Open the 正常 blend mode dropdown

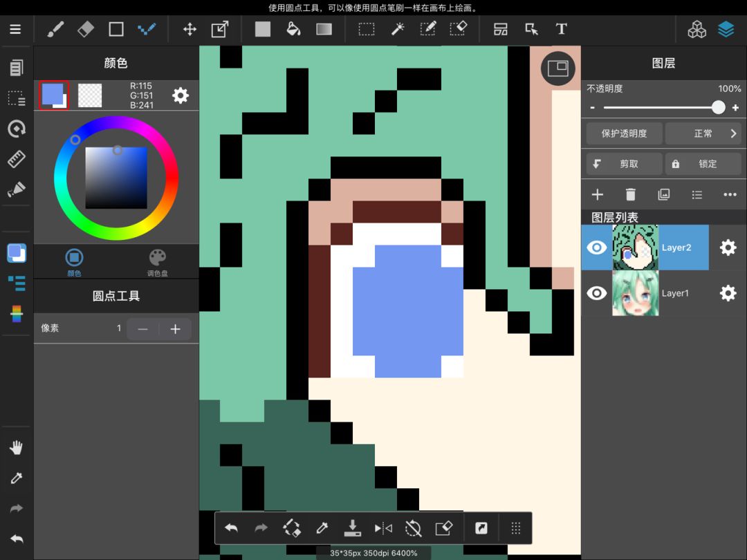(703, 133)
